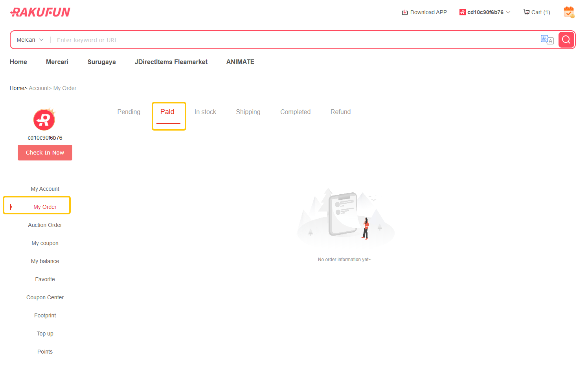
Task: Select the Completed orders tab
Action: (295, 112)
